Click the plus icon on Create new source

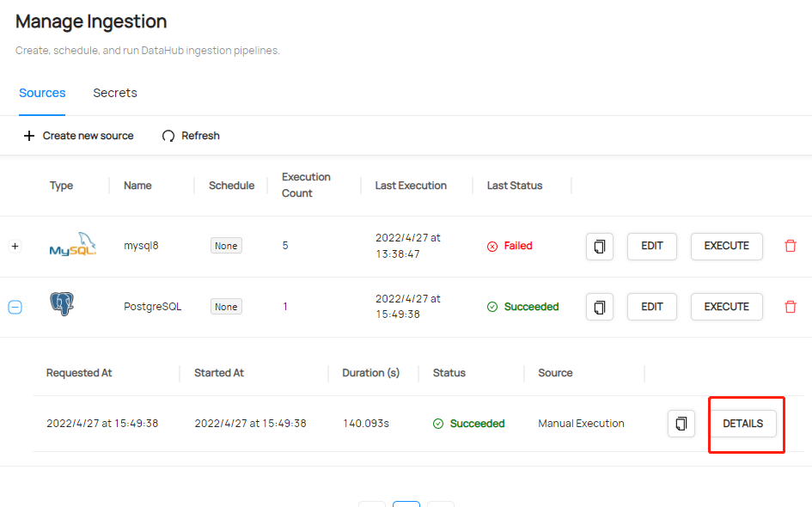pos(29,135)
